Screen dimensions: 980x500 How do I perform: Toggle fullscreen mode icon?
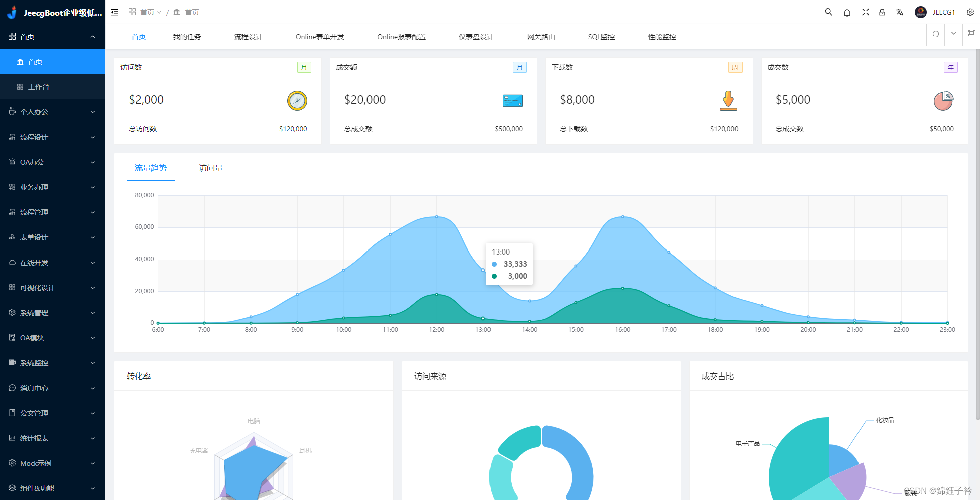click(x=866, y=12)
